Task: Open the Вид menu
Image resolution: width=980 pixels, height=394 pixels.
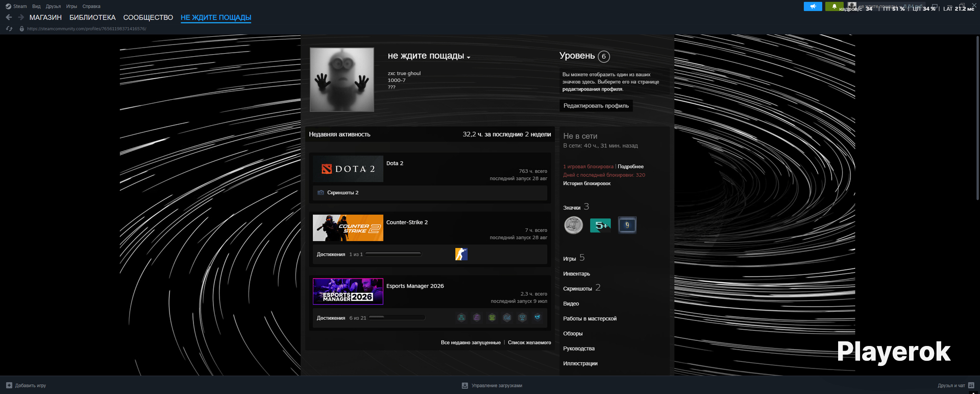Action: point(36,7)
